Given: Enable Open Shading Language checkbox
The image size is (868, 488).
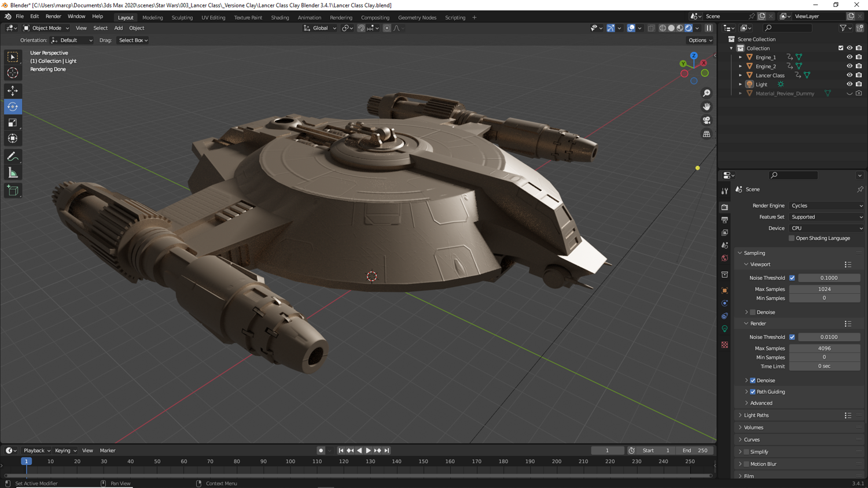Looking at the screenshot, I should pos(792,238).
